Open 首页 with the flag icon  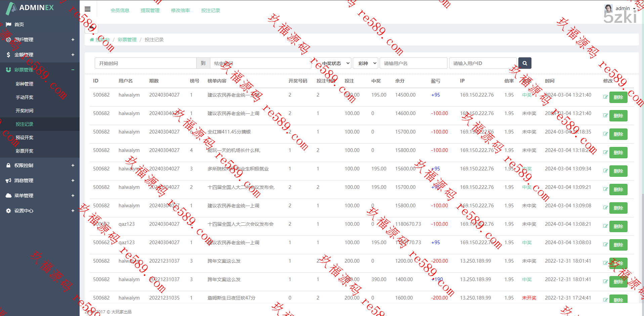[x=19, y=24]
